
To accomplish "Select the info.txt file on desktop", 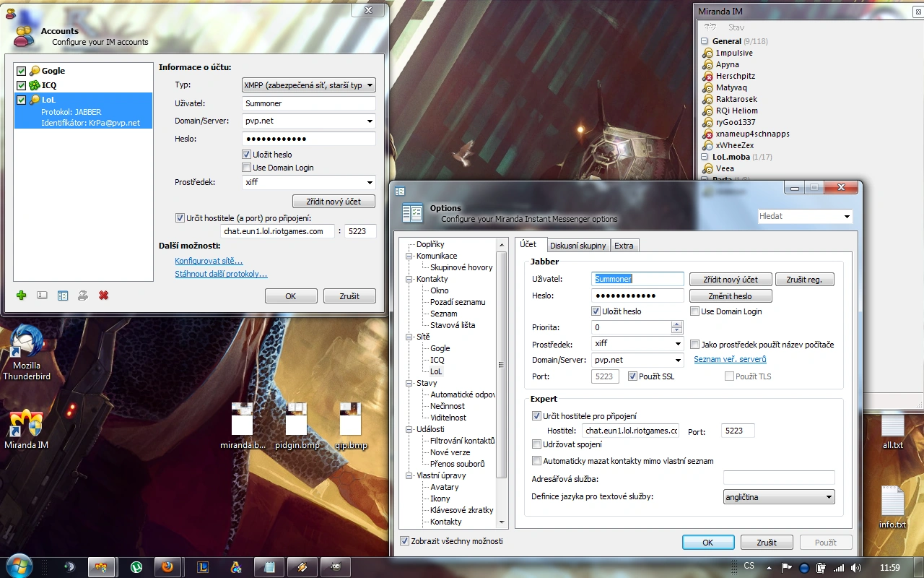I will coord(893,508).
